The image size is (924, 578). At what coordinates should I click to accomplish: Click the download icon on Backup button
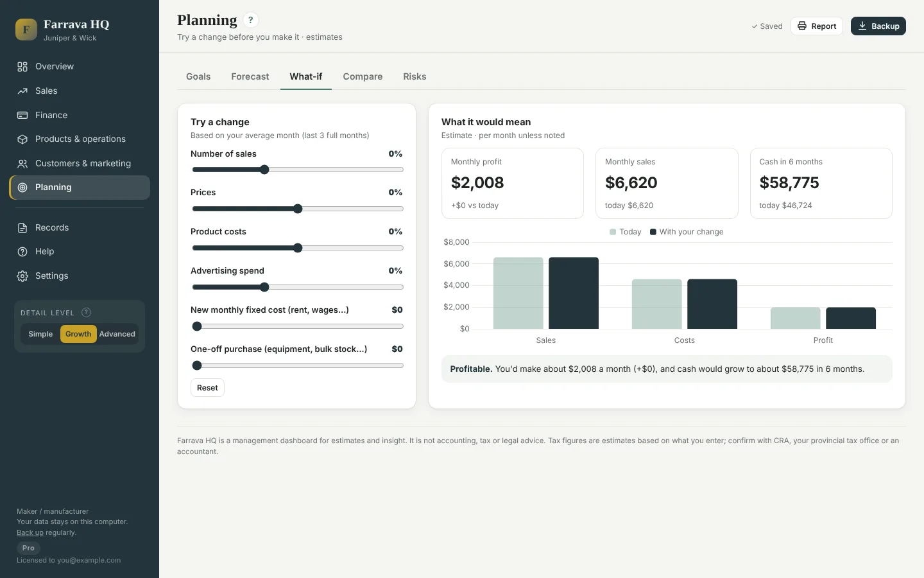click(862, 26)
